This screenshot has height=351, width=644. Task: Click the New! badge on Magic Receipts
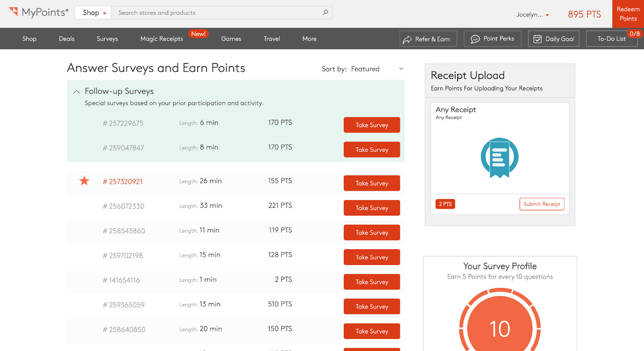198,34
